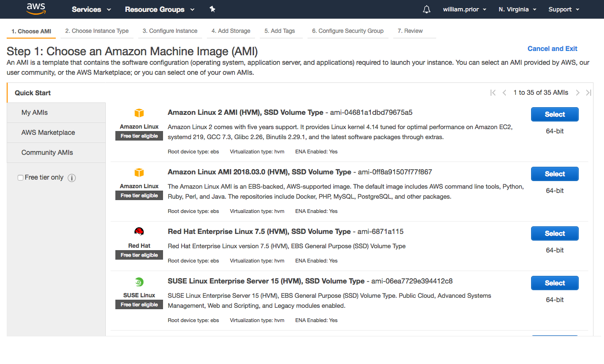This screenshot has width=604, height=364.
Task: Click the Free tier only info icon
Action: point(72,178)
